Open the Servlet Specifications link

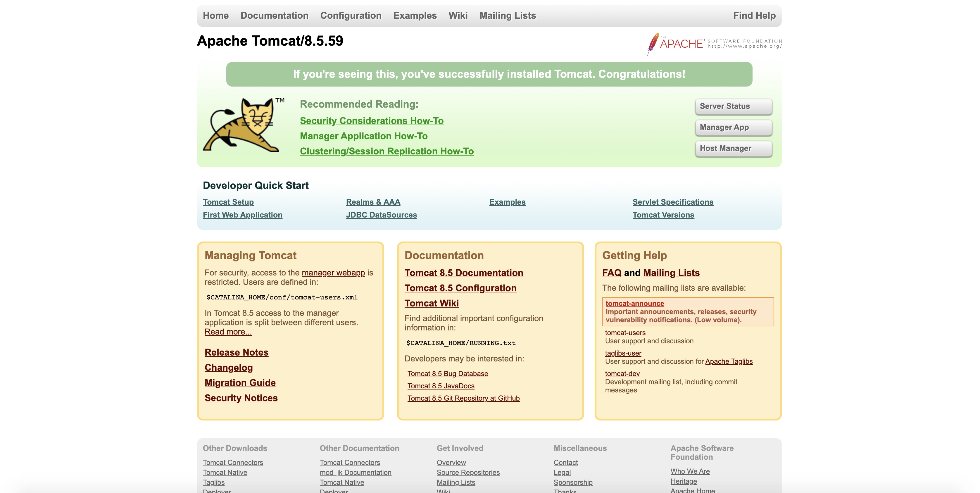click(673, 202)
